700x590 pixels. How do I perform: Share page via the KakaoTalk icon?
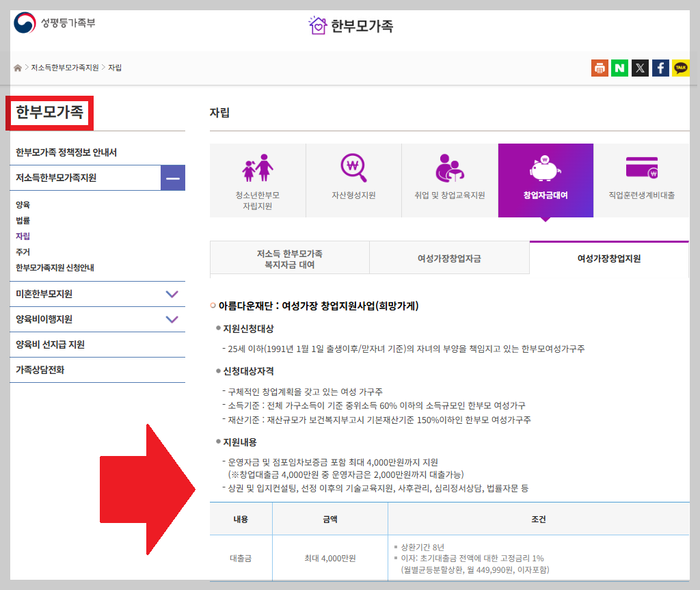[681, 68]
